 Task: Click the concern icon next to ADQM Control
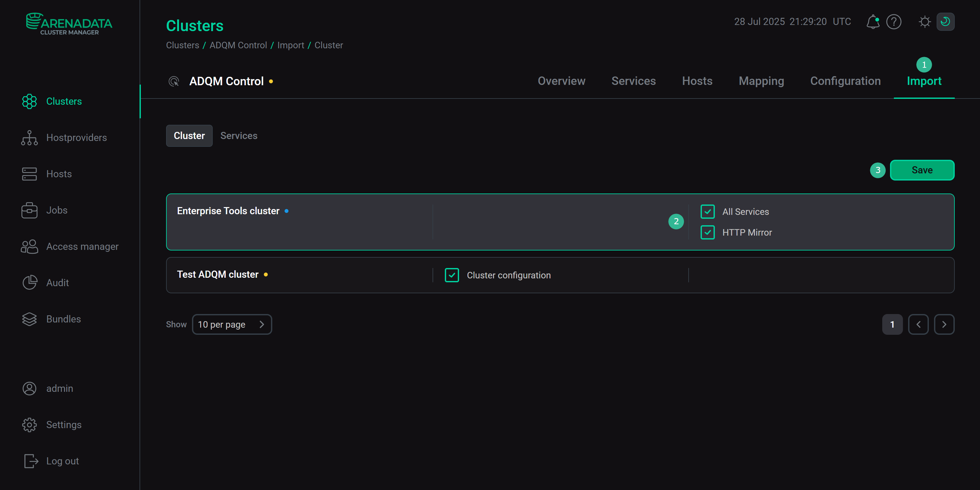[x=174, y=81]
